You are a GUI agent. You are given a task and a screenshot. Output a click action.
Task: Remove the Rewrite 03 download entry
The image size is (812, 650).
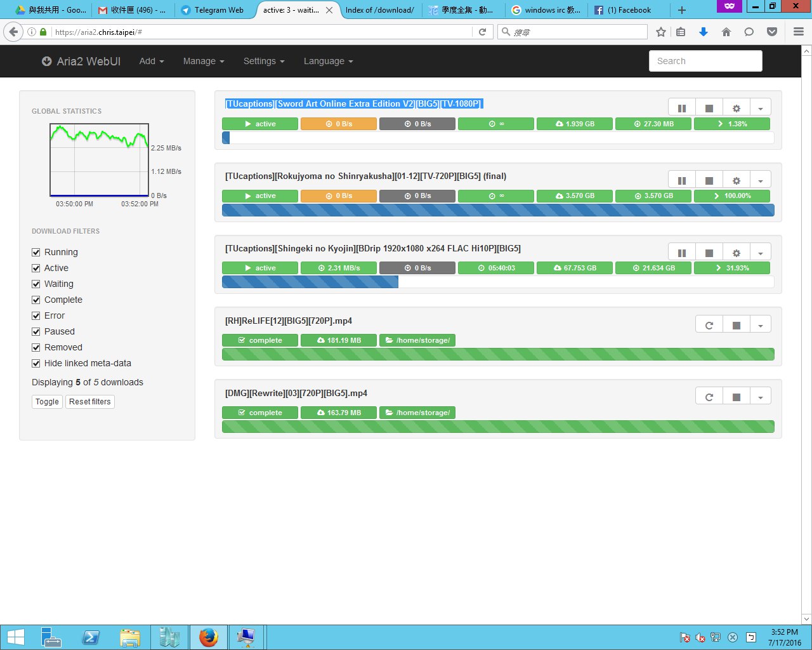click(737, 398)
